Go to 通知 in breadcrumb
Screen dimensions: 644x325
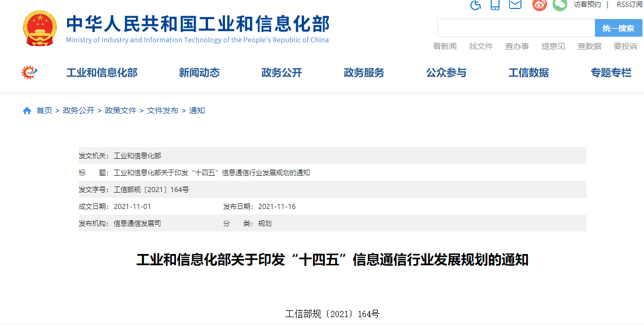tap(197, 111)
